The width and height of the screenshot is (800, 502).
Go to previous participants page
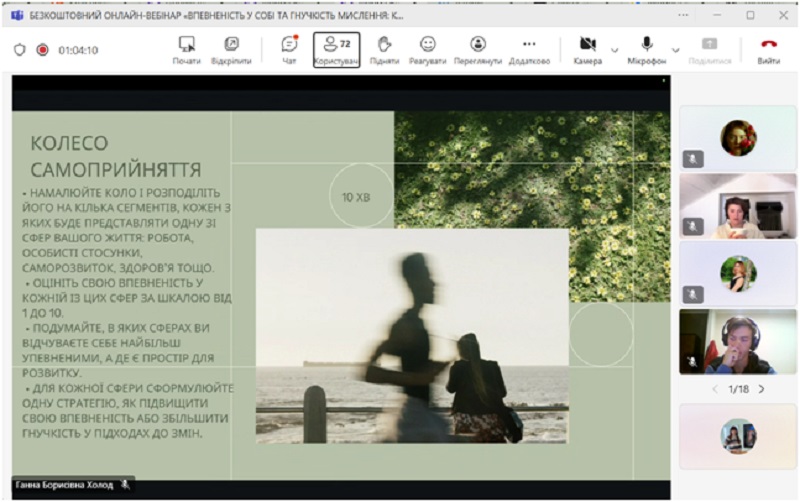714,388
